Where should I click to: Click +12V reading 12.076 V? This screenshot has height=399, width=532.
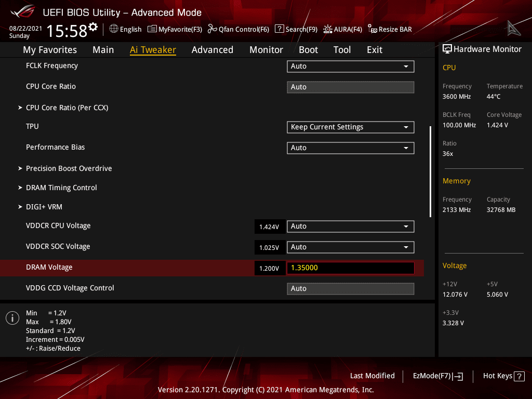pyautogui.click(x=455, y=295)
